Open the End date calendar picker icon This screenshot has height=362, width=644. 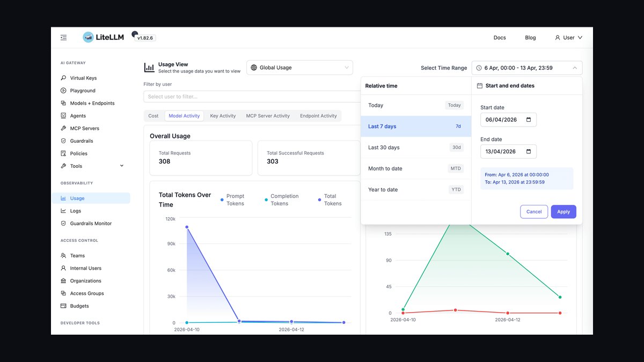coord(529,151)
